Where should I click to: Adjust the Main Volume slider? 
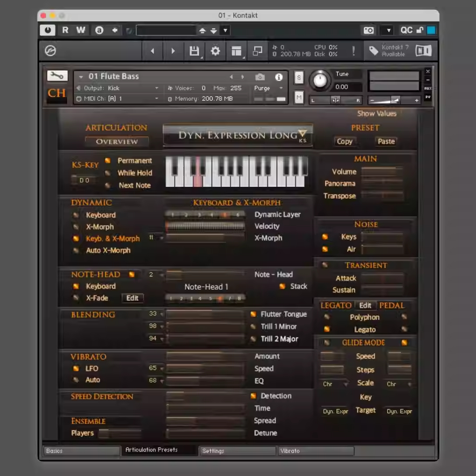coord(382,171)
